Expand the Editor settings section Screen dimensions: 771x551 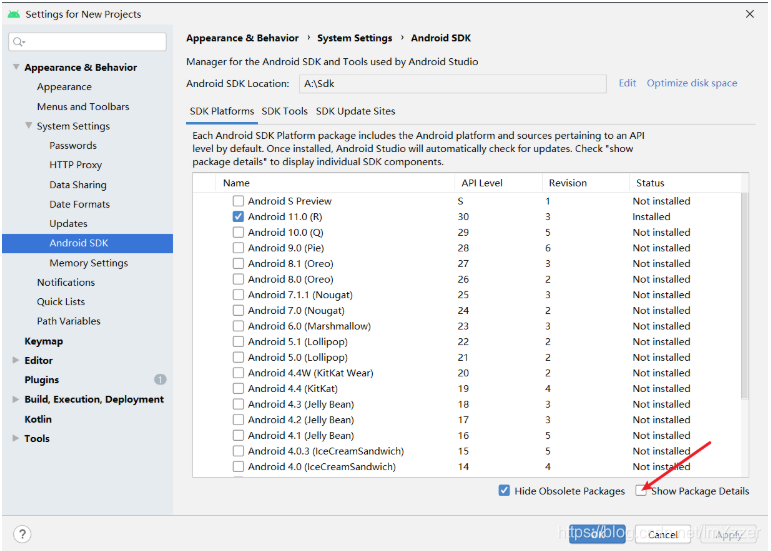point(16,360)
